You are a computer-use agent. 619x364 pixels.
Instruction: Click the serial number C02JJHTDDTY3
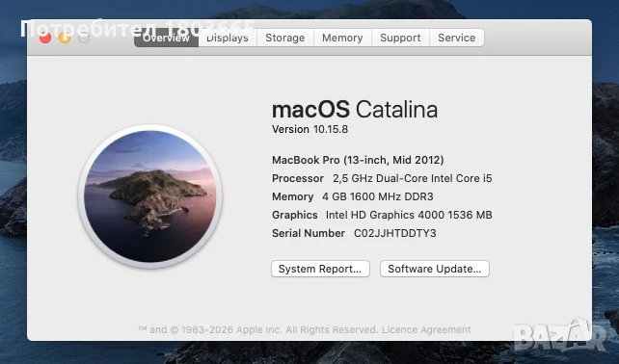point(394,233)
